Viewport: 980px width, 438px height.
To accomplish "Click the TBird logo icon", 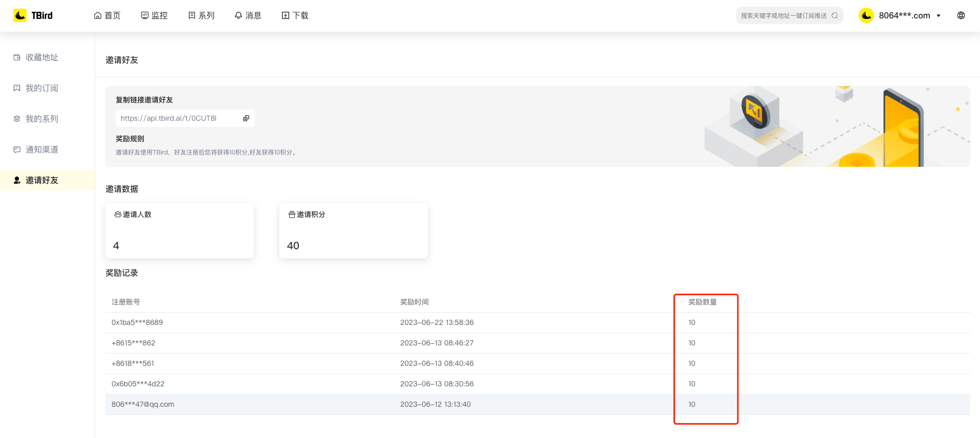I will (20, 15).
